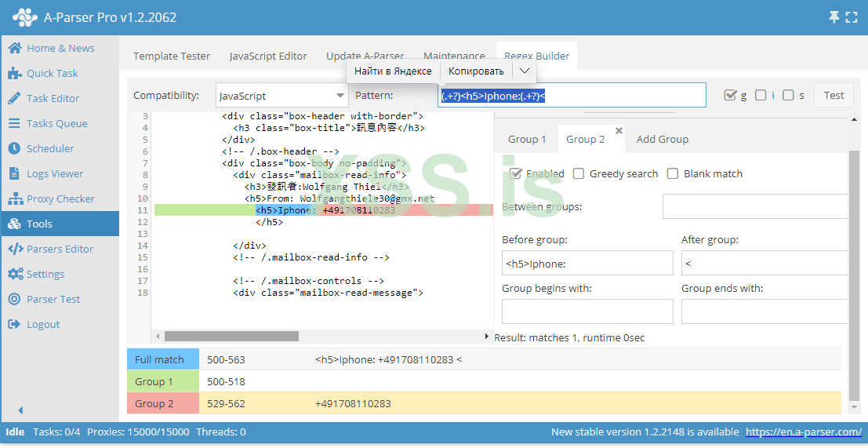The height and width of the screenshot is (448, 868).
Task: Click Tasks: 0/4 status text
Action: 57,432
